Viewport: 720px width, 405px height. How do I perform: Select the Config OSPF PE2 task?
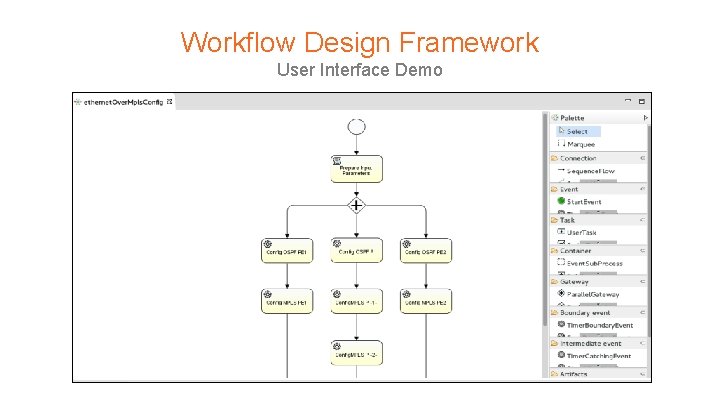coord(426,251)
